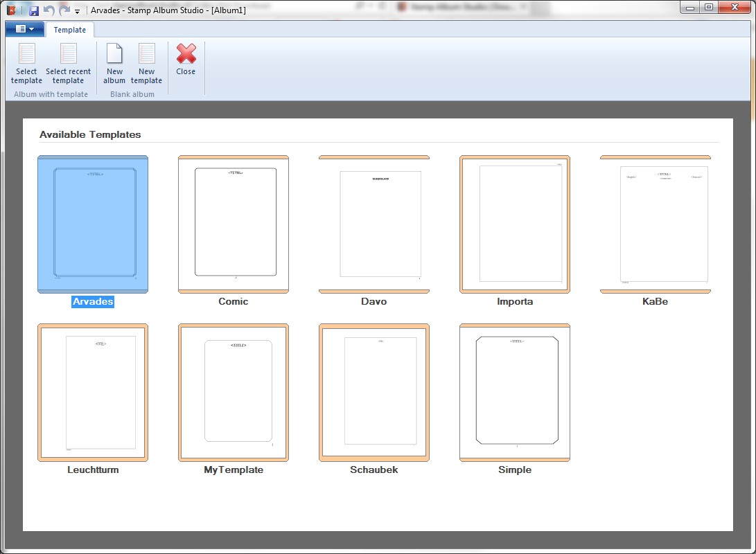Open the blue application menu button
The image size is (756, 554).
(24, 29)
